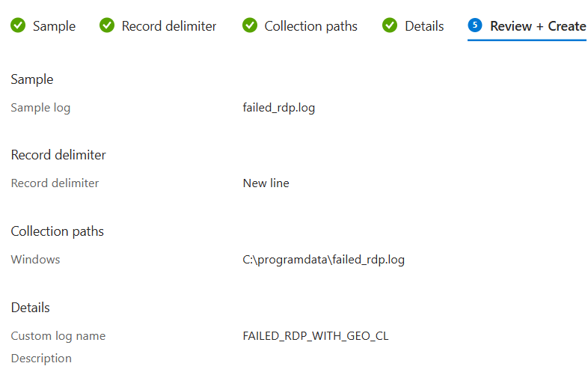
Task: Click the Sample section heading
Action: pyautogui.click(x=32, y=79)
